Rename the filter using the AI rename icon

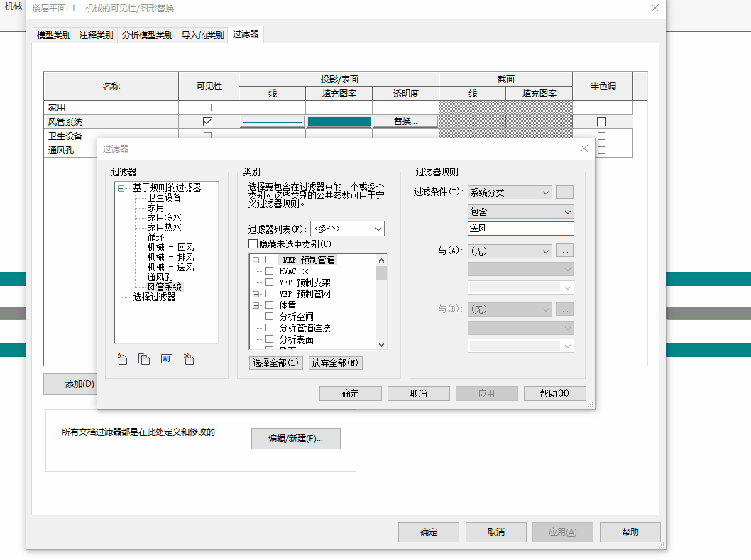coord(167,359)
